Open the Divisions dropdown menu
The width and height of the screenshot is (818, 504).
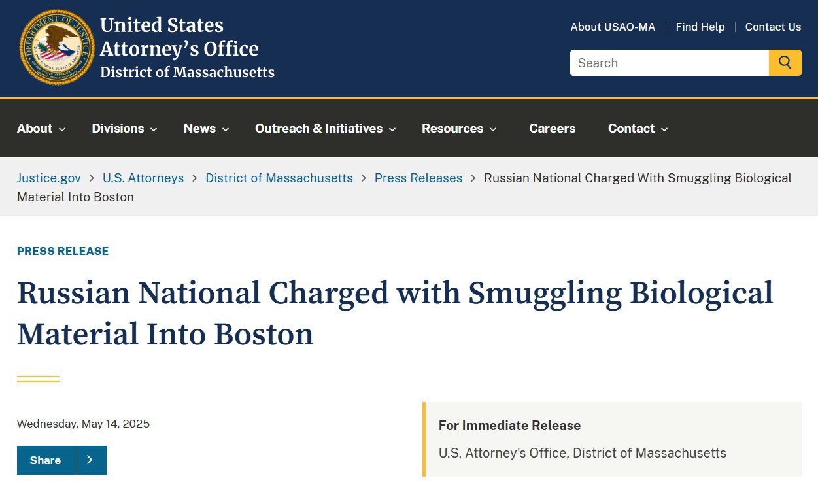point(124,129)
